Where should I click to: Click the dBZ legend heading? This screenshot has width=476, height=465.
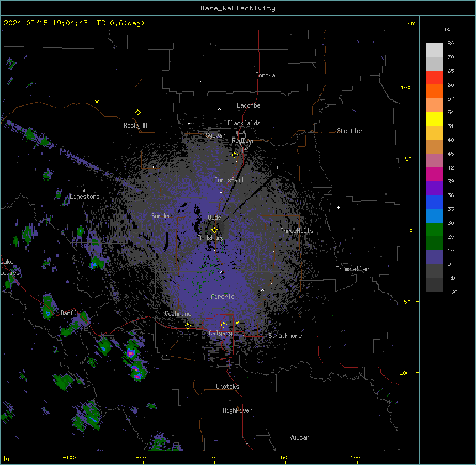447,29
